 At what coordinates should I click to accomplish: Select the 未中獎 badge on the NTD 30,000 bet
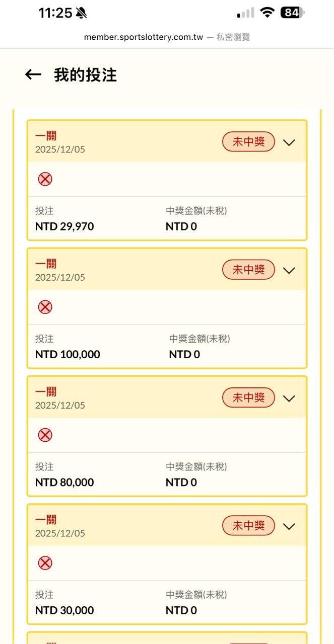pos(248,526)
